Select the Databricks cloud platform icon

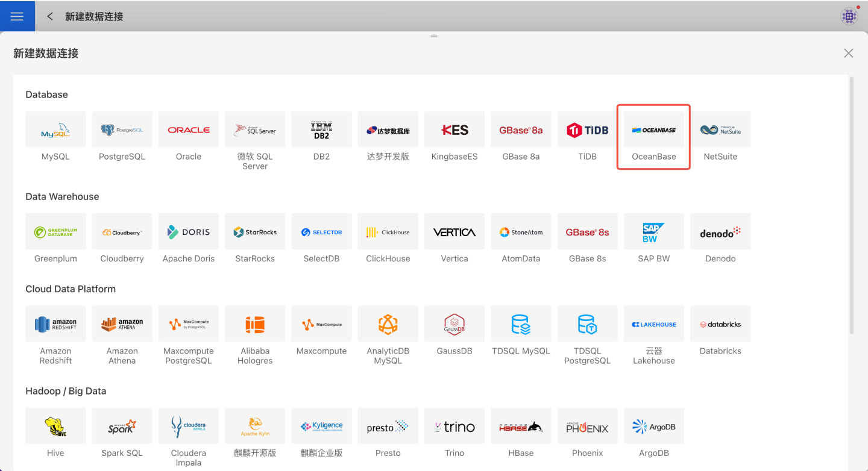(x=720, y=324)
